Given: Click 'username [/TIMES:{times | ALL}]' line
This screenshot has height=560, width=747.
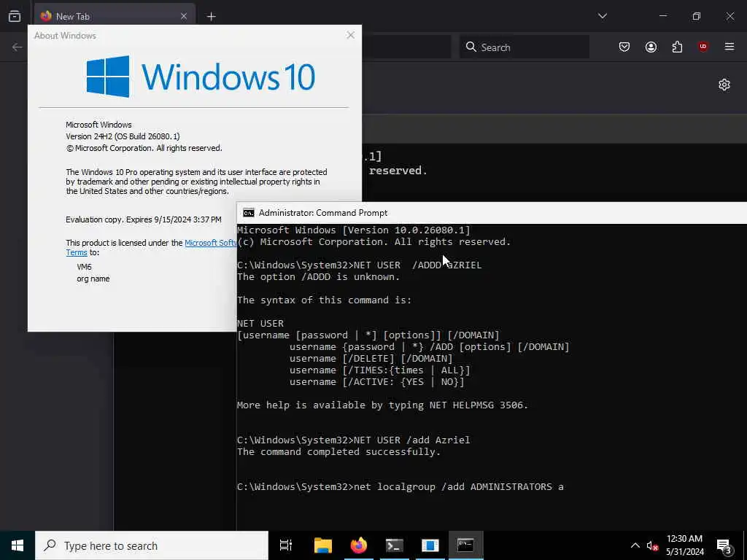Looking at the screenshot, I should coord(379,370).
